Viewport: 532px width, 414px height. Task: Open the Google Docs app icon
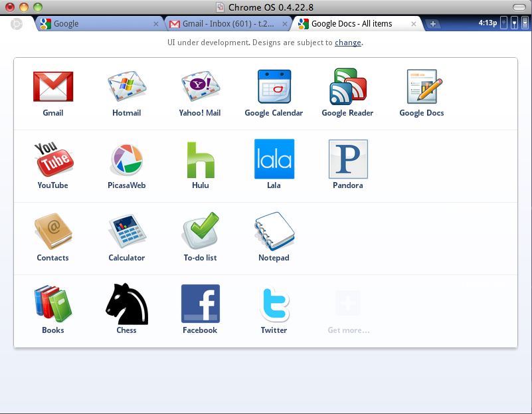[424, 86]
